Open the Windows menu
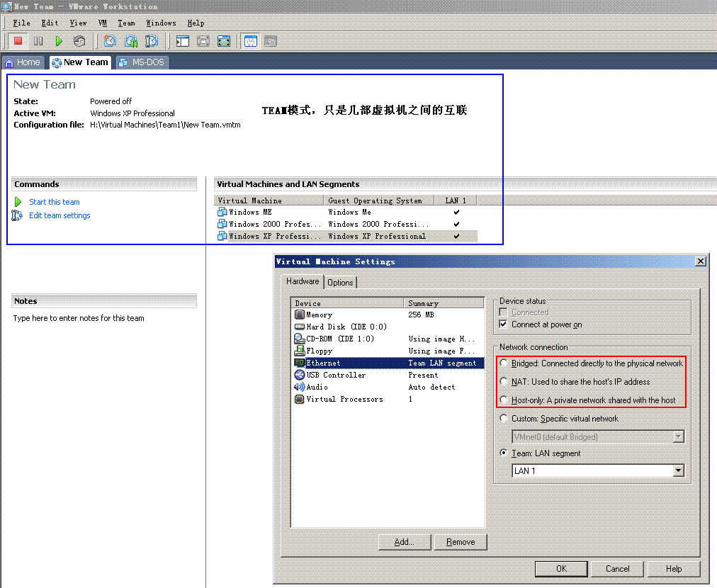717x588 pixels. click(161, 23)
